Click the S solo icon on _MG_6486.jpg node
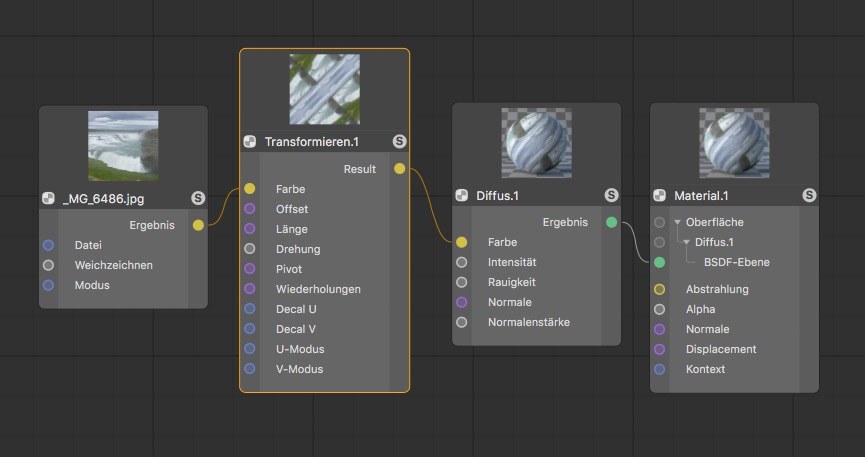The height and width of the screenshot is (457, 865). (x=198, y=198)
